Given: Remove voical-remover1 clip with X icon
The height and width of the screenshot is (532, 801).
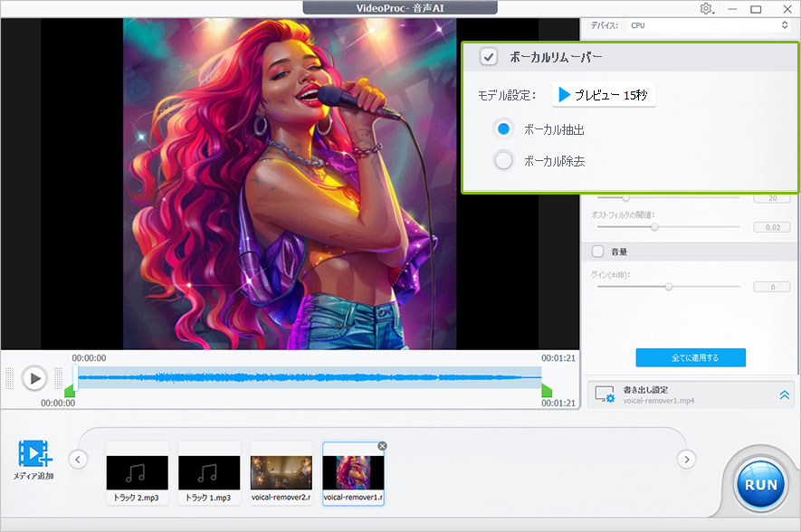Looking at the screenshot, I should (382, 446).
